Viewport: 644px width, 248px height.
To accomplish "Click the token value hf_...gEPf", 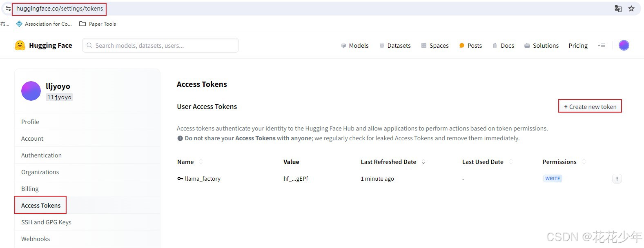I will 296,179.
